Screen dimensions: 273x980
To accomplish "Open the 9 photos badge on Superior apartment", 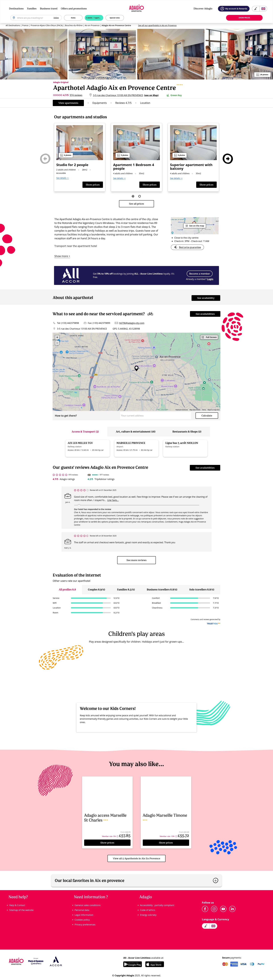I will point(179,155).
